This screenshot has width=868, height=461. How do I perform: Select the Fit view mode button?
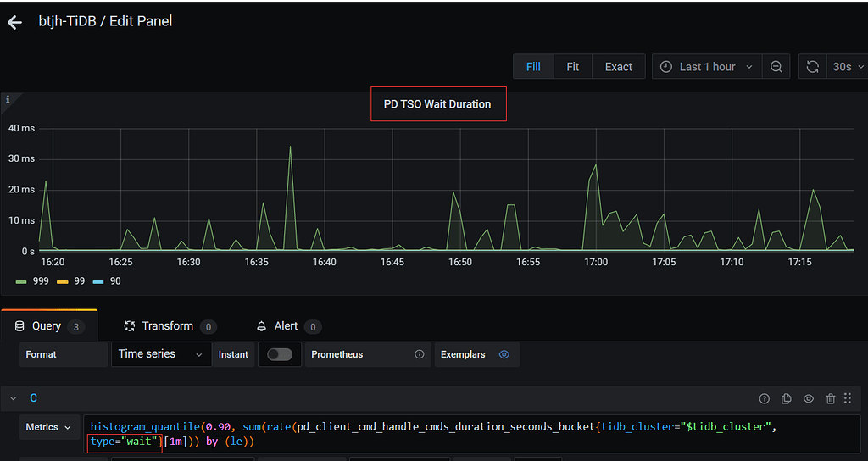[x=573, y=67]
